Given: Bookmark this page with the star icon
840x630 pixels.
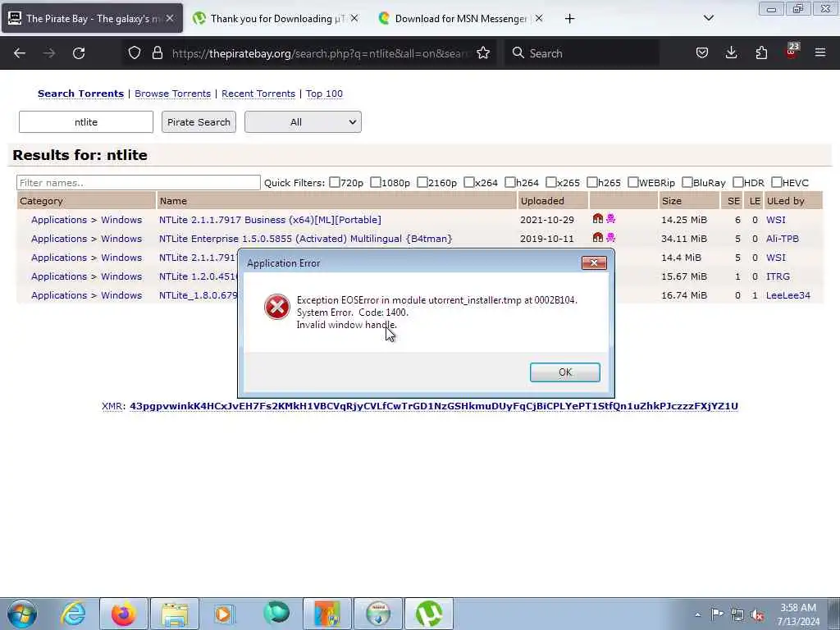Looking at the screenshot, I should click(x=483, y=53).
